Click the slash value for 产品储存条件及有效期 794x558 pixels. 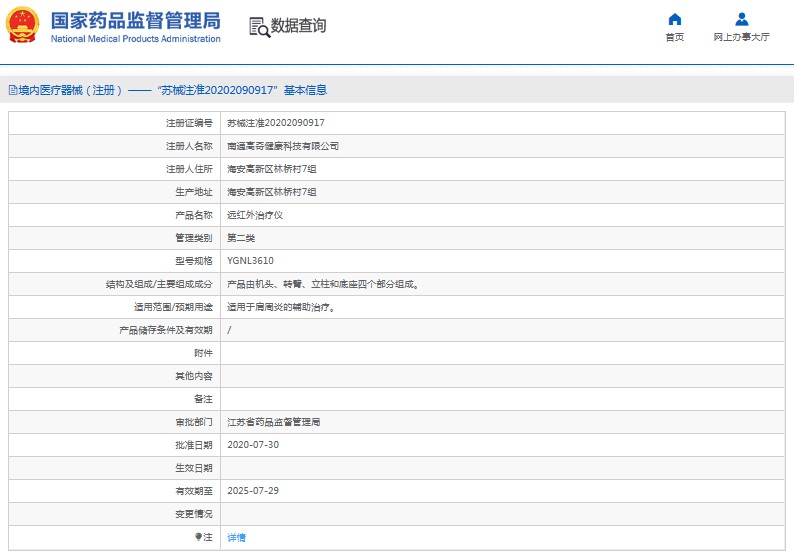click(229, 330)
